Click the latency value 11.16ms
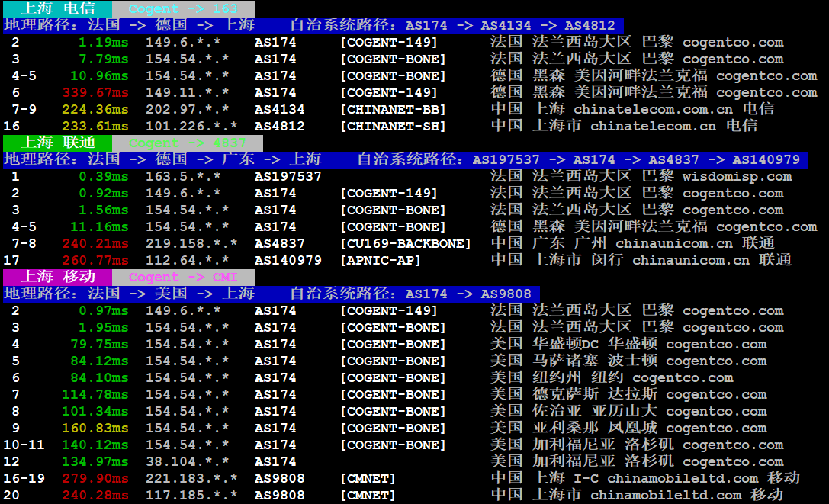Viewport: 829px width, 504px height. pyautogui.click(x=99, y=227)
